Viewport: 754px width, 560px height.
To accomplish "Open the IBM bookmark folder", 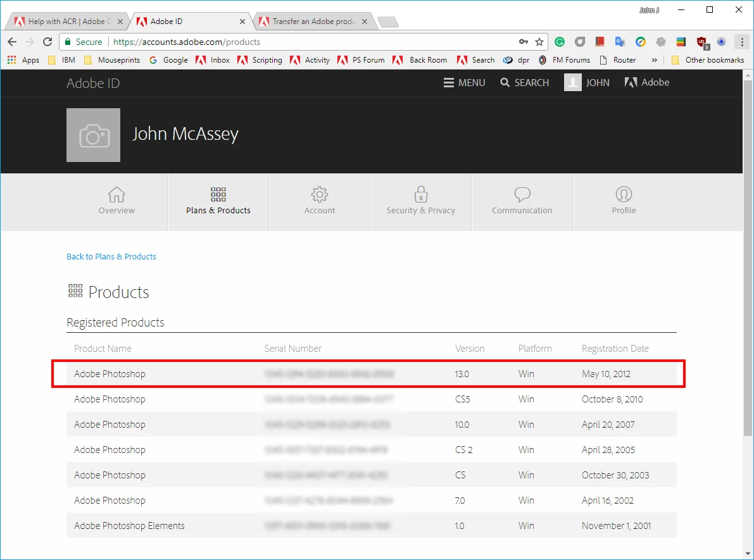I will pyautogui.click(x=62, y=60).
